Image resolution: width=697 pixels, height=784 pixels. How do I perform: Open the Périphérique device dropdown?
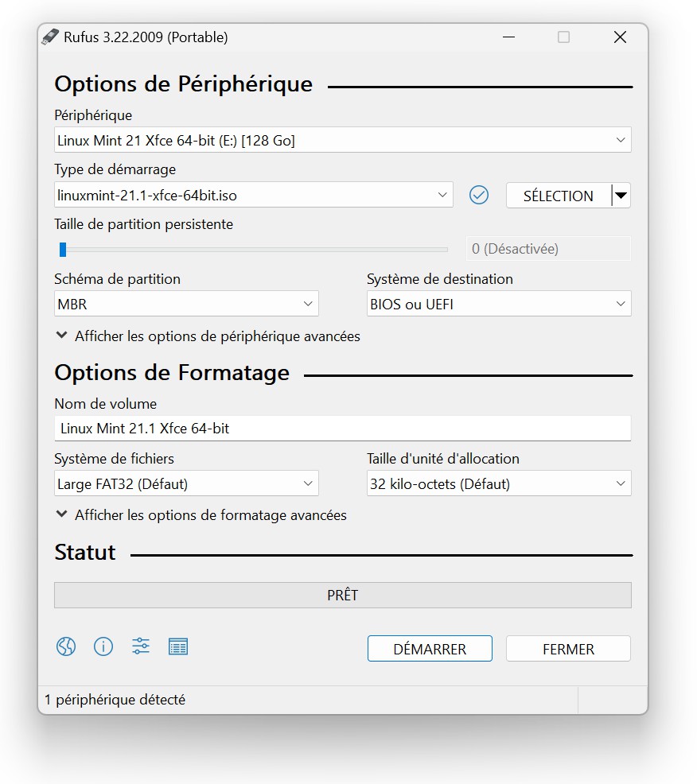pos(343,140)
